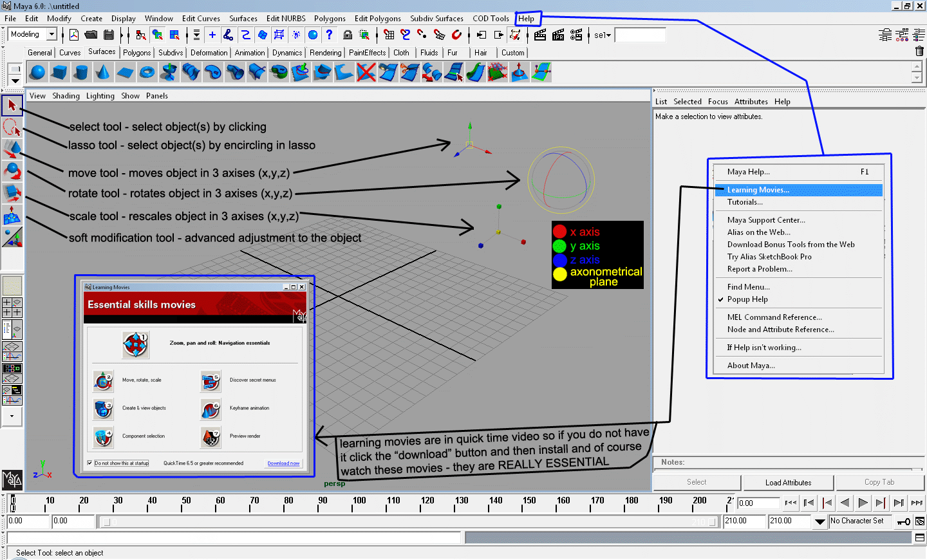The width and height of the screenshot is (927, 560).
Task: Create a NURBS torus from the shelf
Action: 147,72
